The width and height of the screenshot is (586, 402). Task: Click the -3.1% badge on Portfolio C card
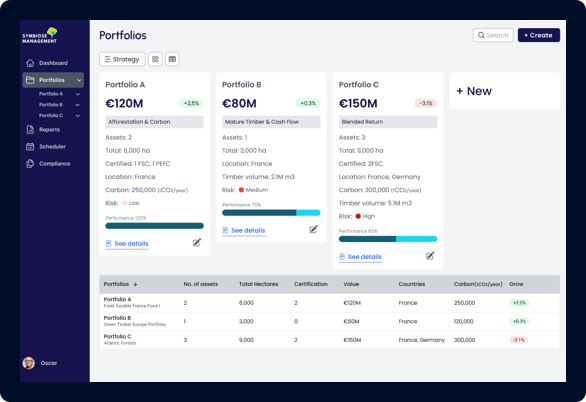tap(426, 103)
